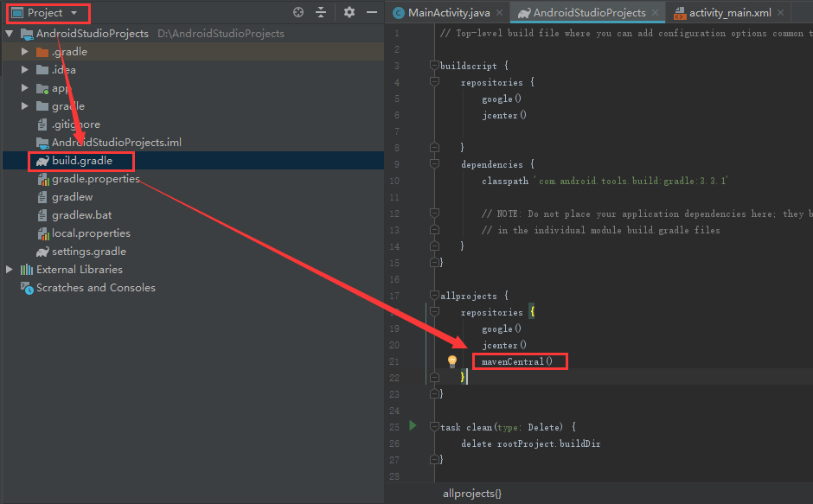This screenshot has width=813, height=504.
Task: Click the allprojects{} breadcrumb at bottom
Action: (472, 493)
